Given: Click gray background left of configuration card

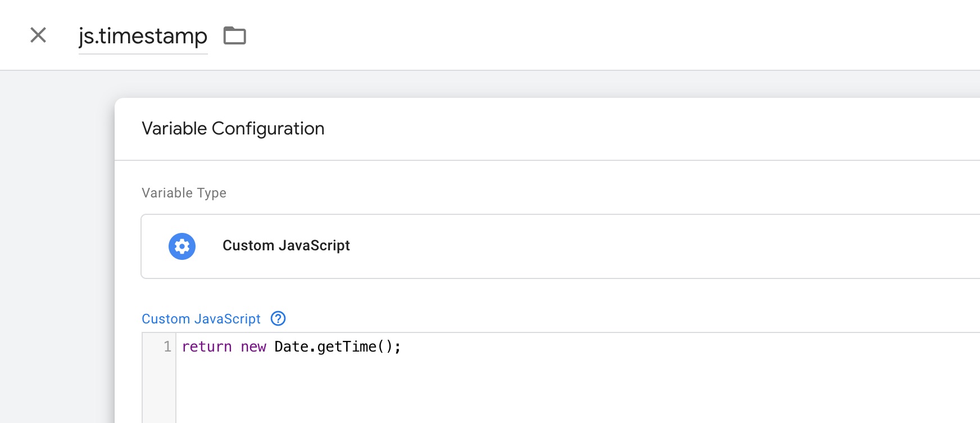Looking at the screenshot, I should [x=56, y=253].
